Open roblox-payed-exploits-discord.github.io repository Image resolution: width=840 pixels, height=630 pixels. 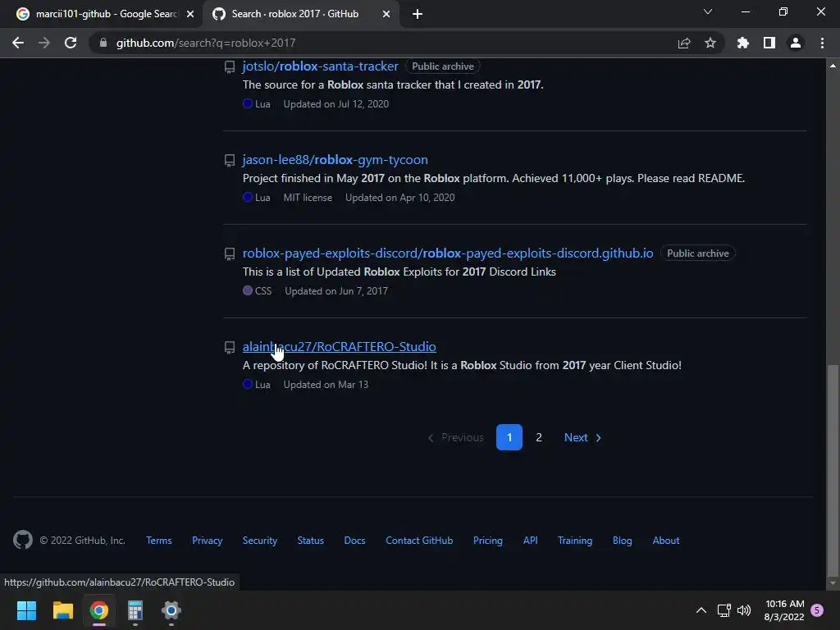pos(448,253)
